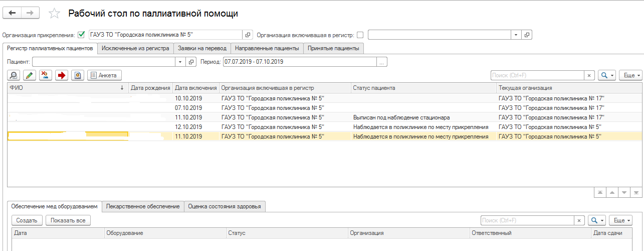Open the upper Еще dropdown menu
The height and width of the screenshot is (251, 644).
630,75
